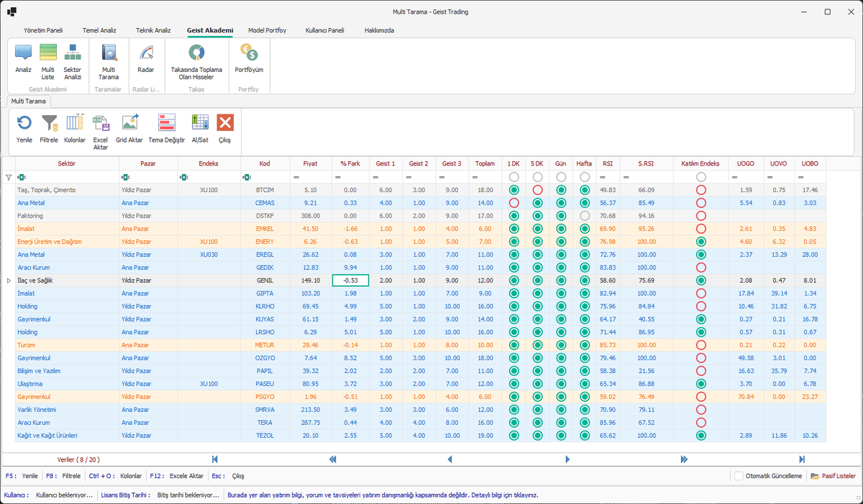Open Portföyüm
The height and width of the screenshot is (504, 863).
(x=249, y=59)
